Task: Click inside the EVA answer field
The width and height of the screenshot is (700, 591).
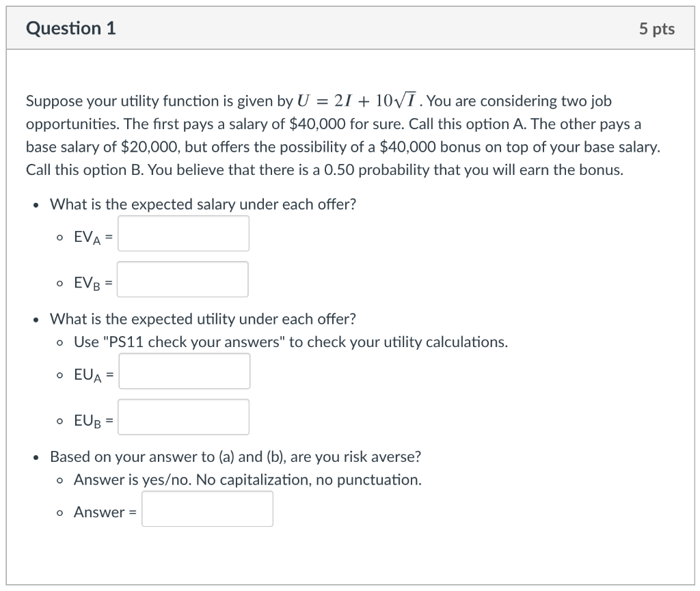Action: click(183, 234)
